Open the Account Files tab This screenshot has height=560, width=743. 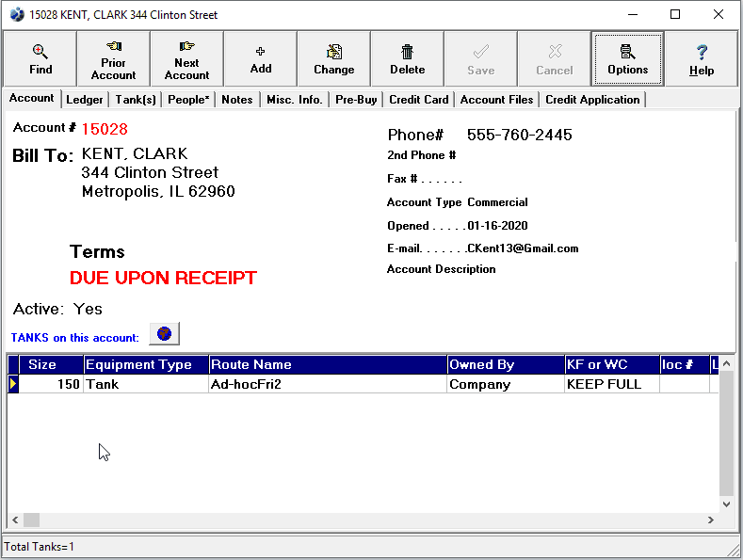pyautogui.click(x=496, y=100)
